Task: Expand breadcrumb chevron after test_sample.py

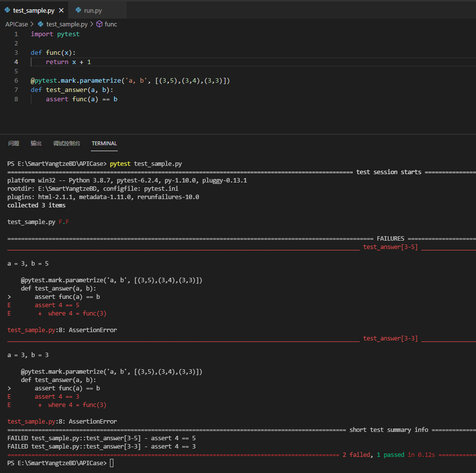Action: click(x=92, y=24)
